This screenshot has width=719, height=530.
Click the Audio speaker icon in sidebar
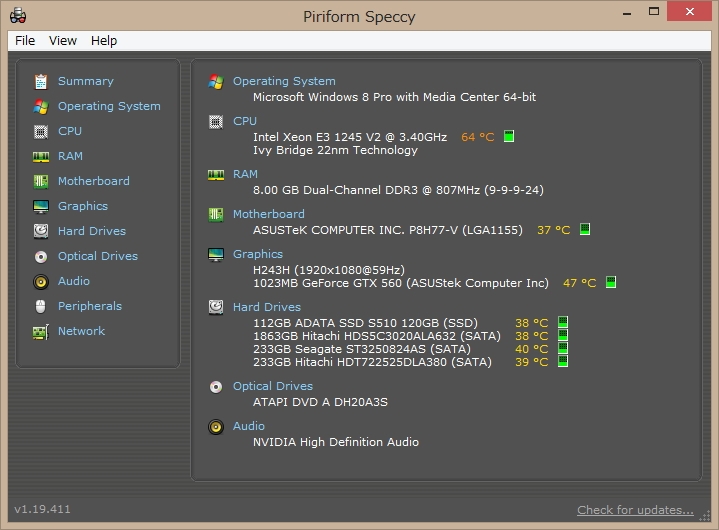(x=41, y=281)
